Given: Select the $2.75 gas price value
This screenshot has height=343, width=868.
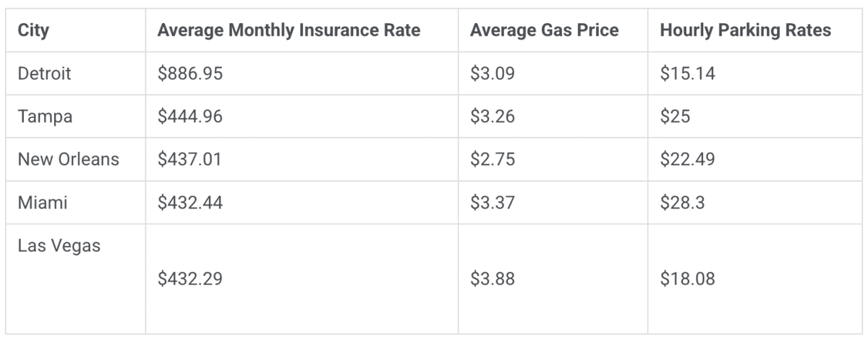Looking at the screenshot, I should pyautogui.click(x=493, y=159).
